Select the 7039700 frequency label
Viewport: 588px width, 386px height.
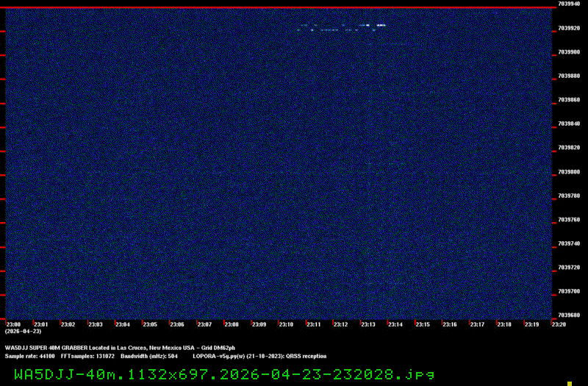[569, 291]
